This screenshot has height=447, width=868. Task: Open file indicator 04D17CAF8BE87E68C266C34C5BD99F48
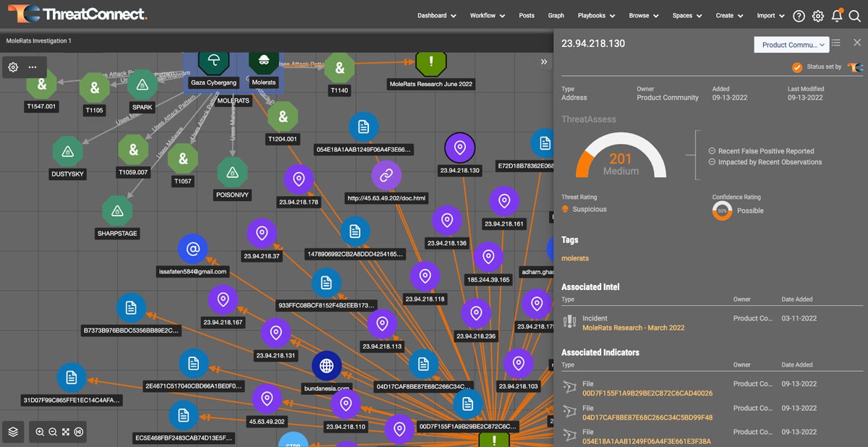(647, 417)
